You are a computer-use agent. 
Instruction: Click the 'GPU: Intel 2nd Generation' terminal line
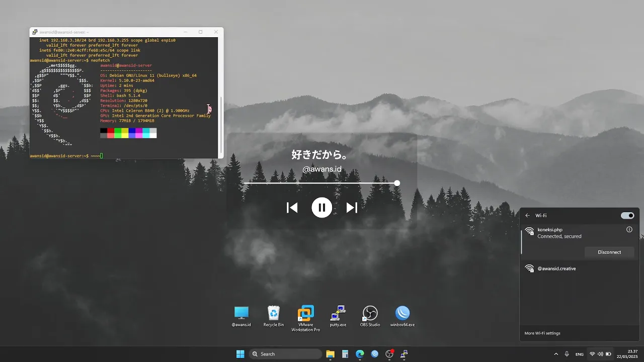click(x=155, y=116)
